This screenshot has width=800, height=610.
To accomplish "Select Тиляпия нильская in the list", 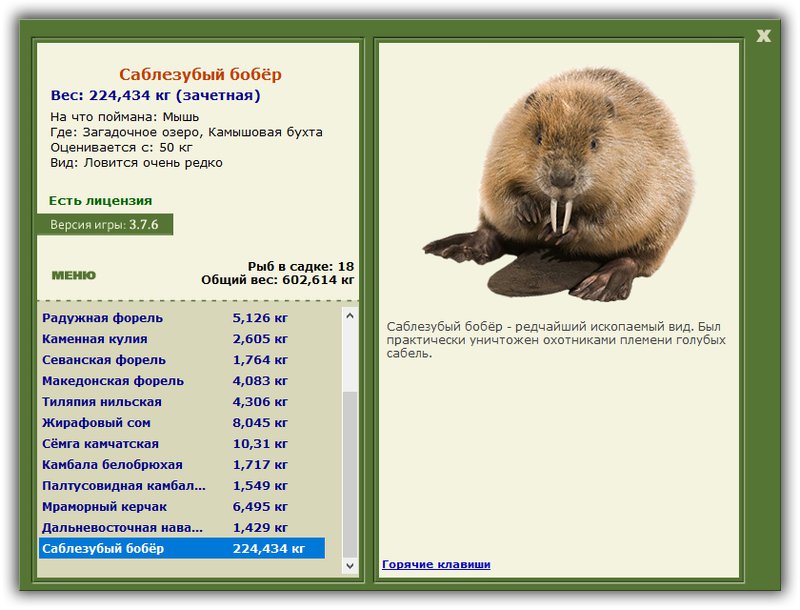I will [182, 401].
